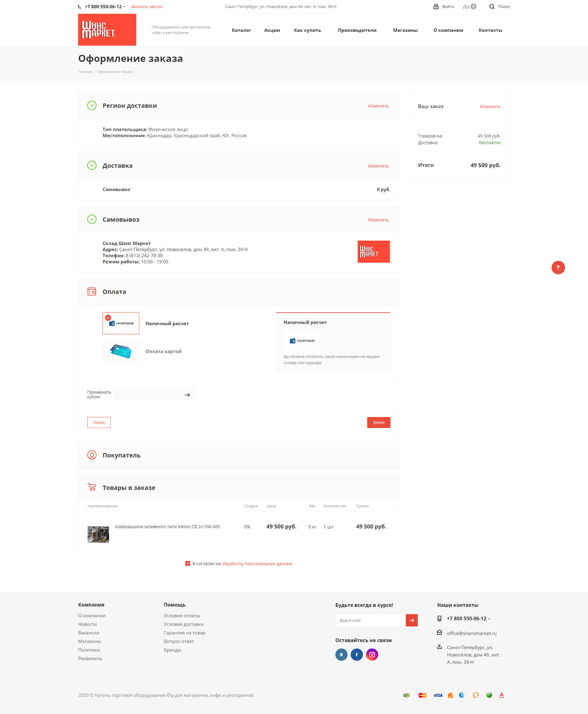Click Изменить in Самовывоз section
This screenshot has height=714, width=588.
378,220
